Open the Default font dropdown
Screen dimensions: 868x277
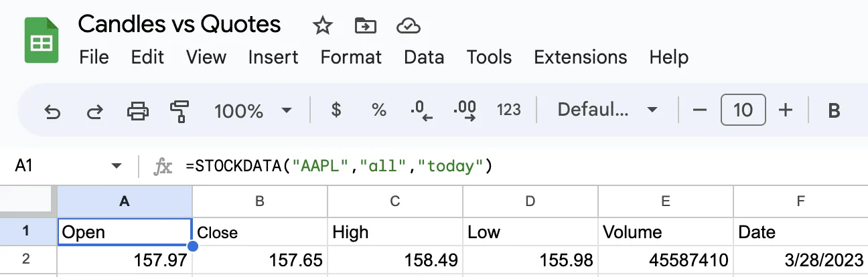click(608, 110)
